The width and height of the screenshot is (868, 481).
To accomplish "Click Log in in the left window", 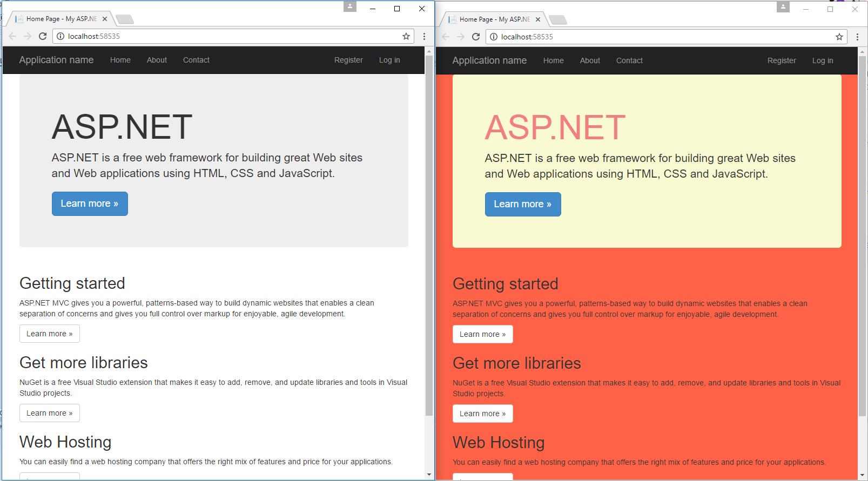I will click(x=389, y=60).
